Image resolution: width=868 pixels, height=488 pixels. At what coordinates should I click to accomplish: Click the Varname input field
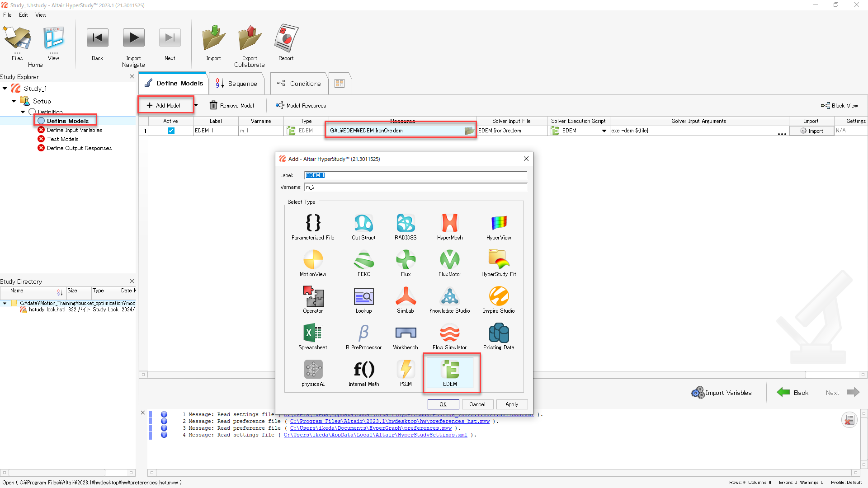coord(416,187)
